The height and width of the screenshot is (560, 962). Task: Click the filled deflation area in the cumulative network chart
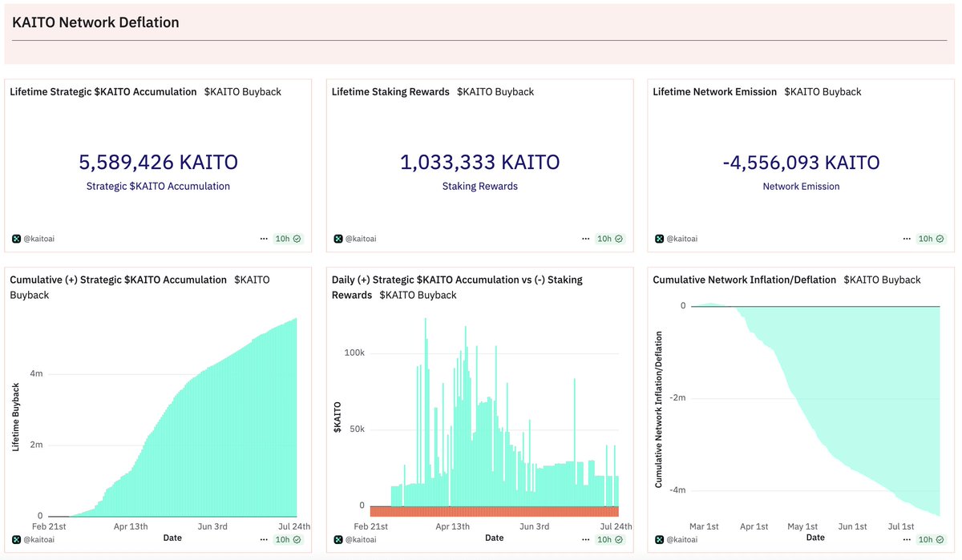[866, 385]
